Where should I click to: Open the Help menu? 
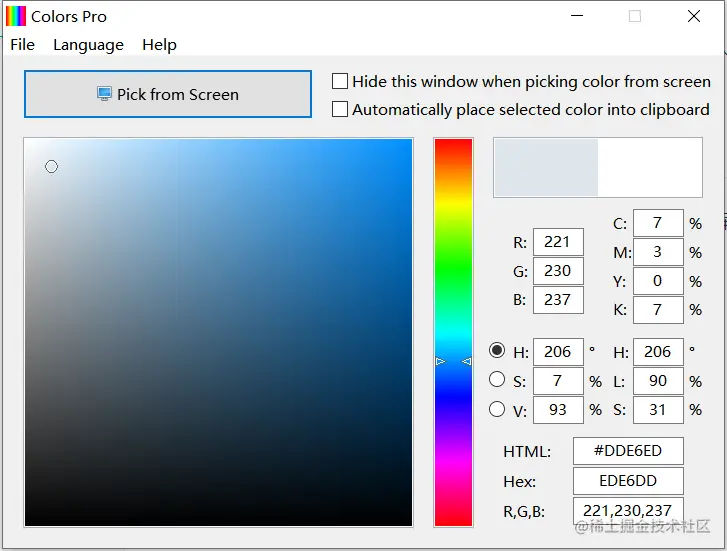click(159, 45)
